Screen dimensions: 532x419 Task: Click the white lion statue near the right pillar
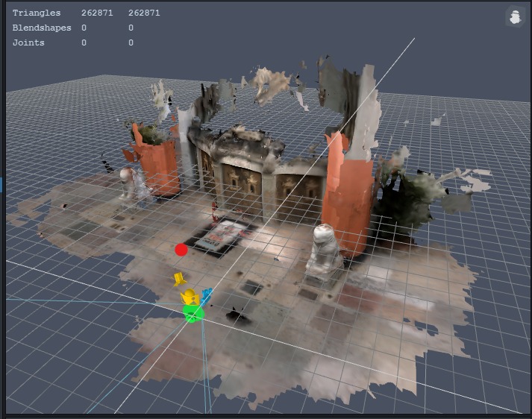324,249
